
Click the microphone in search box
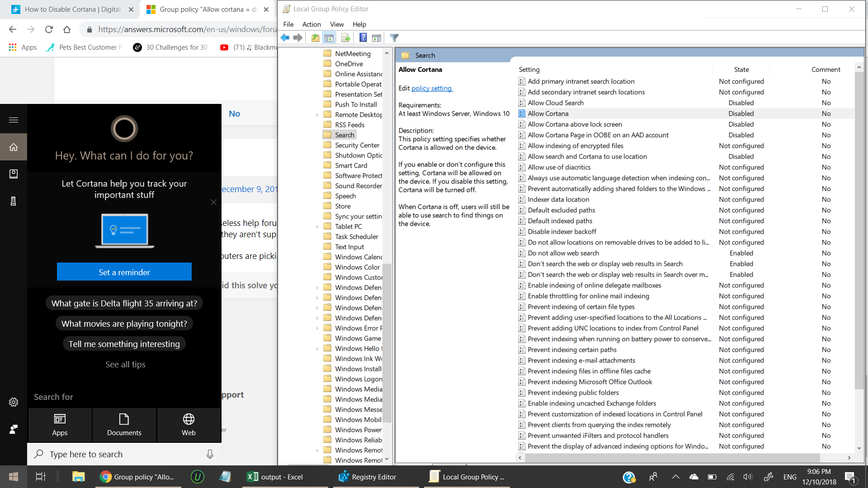210,454
